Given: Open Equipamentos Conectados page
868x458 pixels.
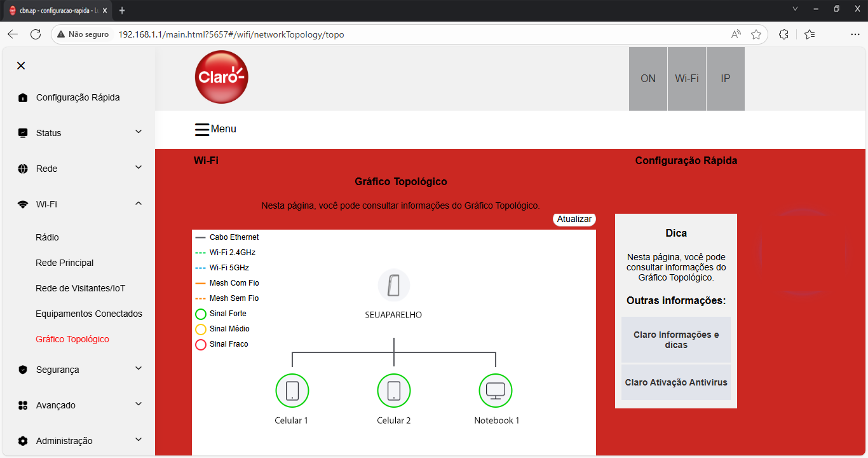Looking at the screenshot, I should click(x=89, y=314).
